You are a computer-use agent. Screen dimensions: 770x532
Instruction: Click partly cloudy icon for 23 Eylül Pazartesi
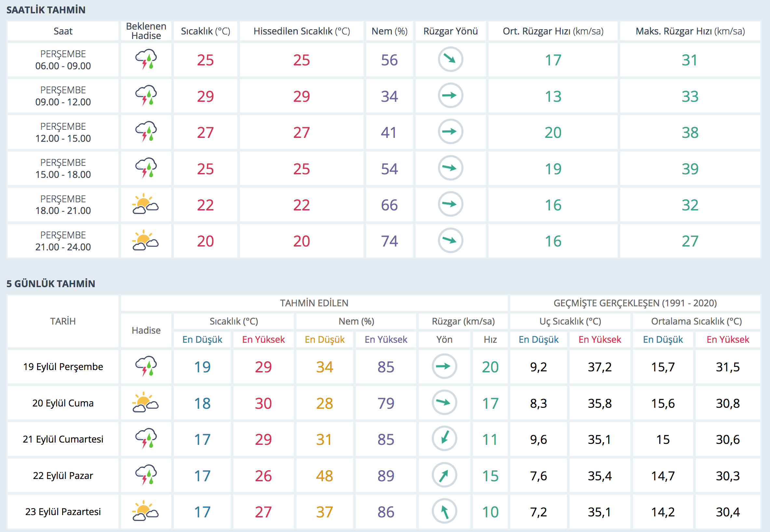tap(145, 511)
